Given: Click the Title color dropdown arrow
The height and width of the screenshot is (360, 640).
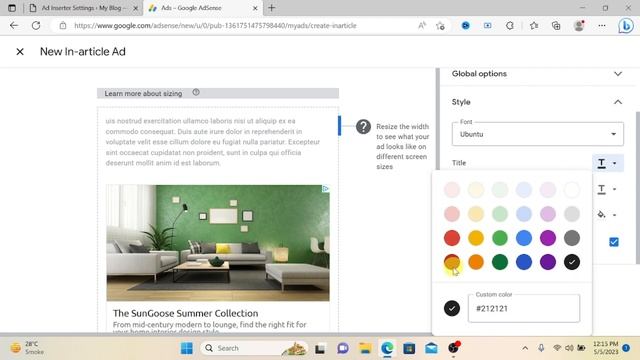Looking at the screenshot, I should click(615, 163).
